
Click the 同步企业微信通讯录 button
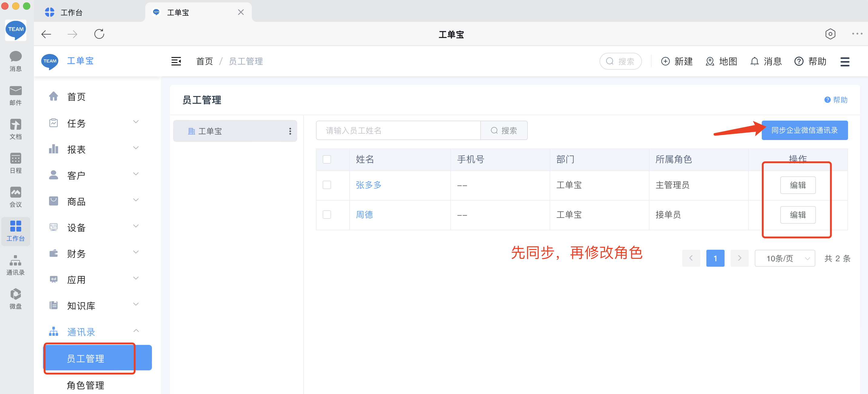pos(804,130)
